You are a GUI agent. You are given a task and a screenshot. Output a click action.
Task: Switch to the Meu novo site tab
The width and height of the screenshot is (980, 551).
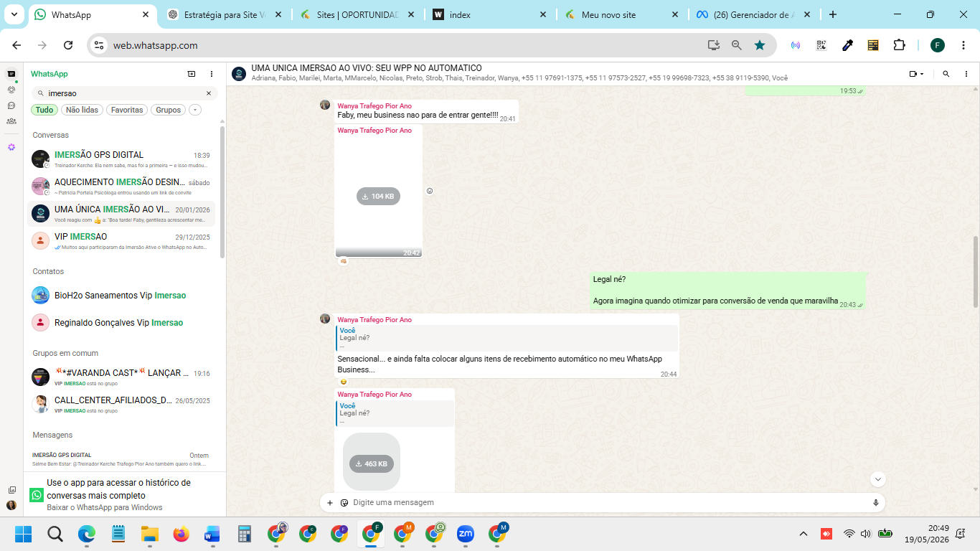[x=623, y=14]
